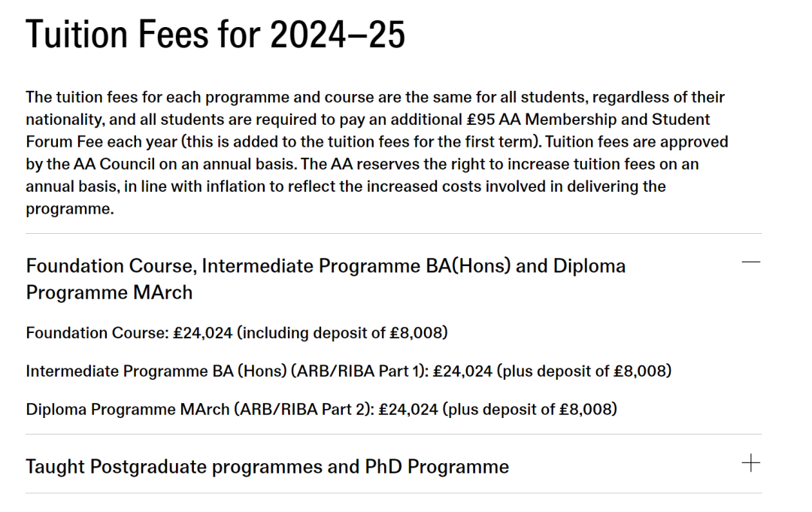
Task: Click 'Programme MArch' on heading's second line
Action: (x=109, y=292)
